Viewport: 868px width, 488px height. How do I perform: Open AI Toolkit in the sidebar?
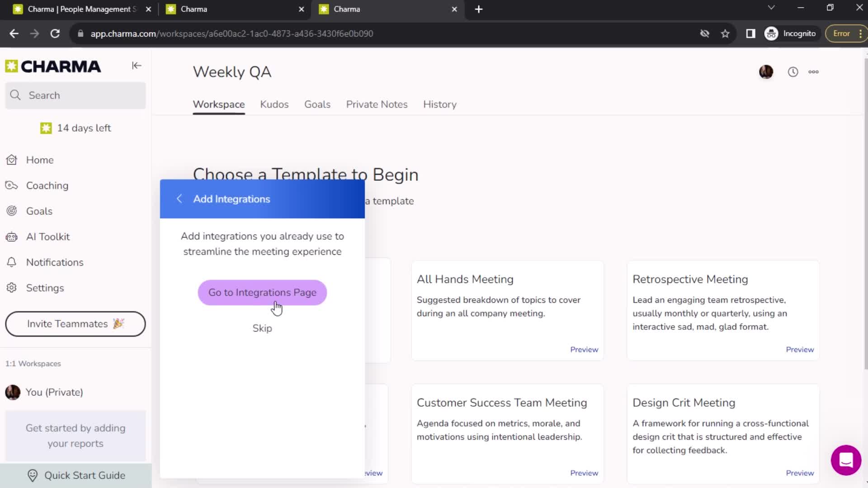click(x=47, y=237)
